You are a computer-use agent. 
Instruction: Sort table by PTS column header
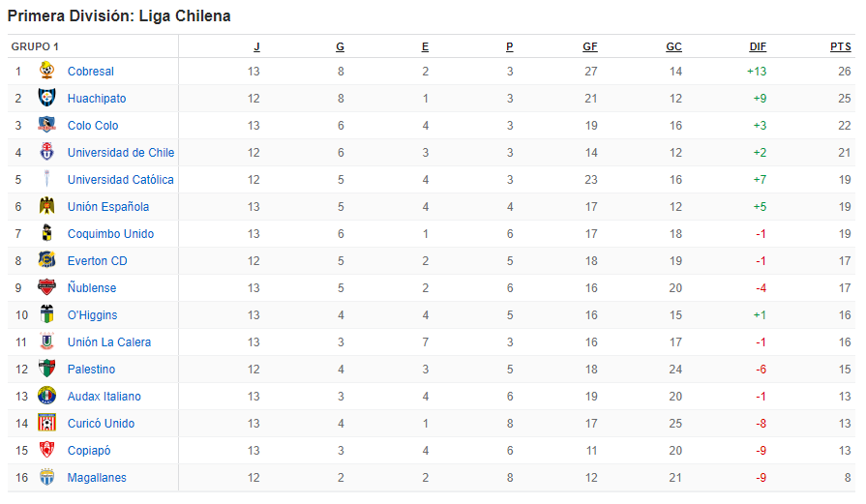(x=841, y=47)
